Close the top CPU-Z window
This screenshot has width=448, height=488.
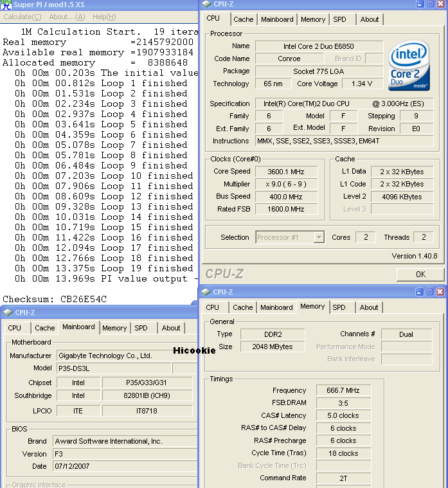coord(440,4)
